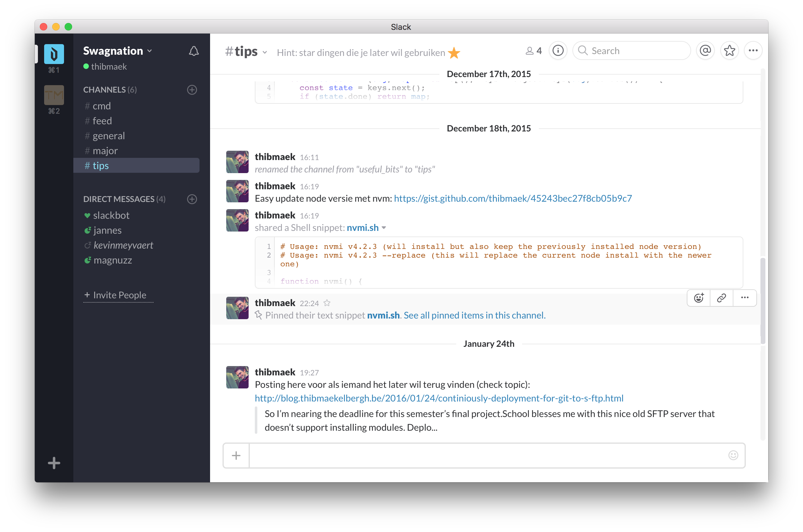Open the channel info (i) icon
Screen dimensions: 803x532
click(557, 50)
